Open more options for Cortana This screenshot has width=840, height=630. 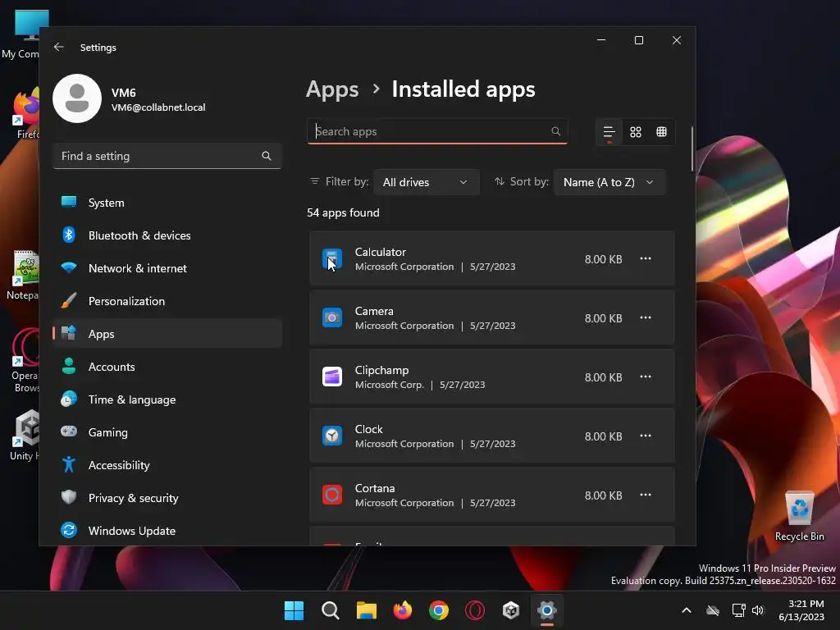click(646, 495)
